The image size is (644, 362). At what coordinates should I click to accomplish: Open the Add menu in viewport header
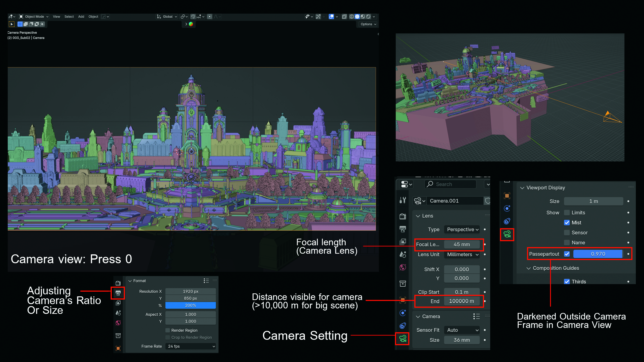tap(81, 17)
